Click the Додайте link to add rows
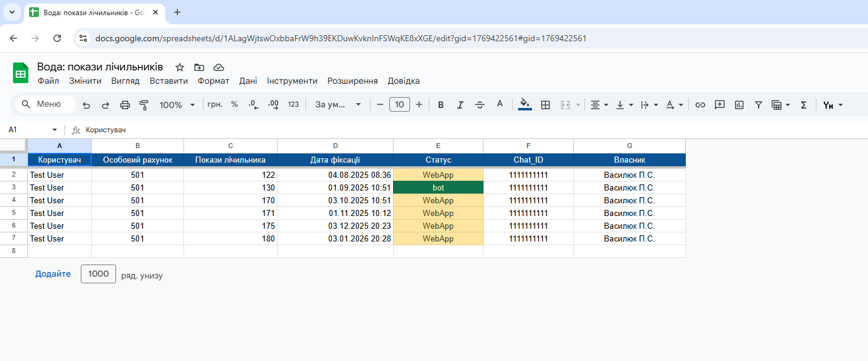 (x=53, y=274)
